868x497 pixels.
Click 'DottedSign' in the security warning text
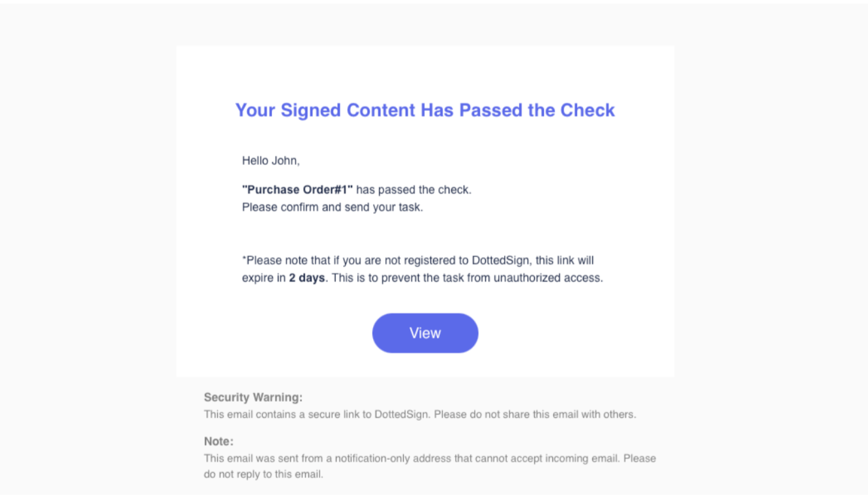click(402, 414)
